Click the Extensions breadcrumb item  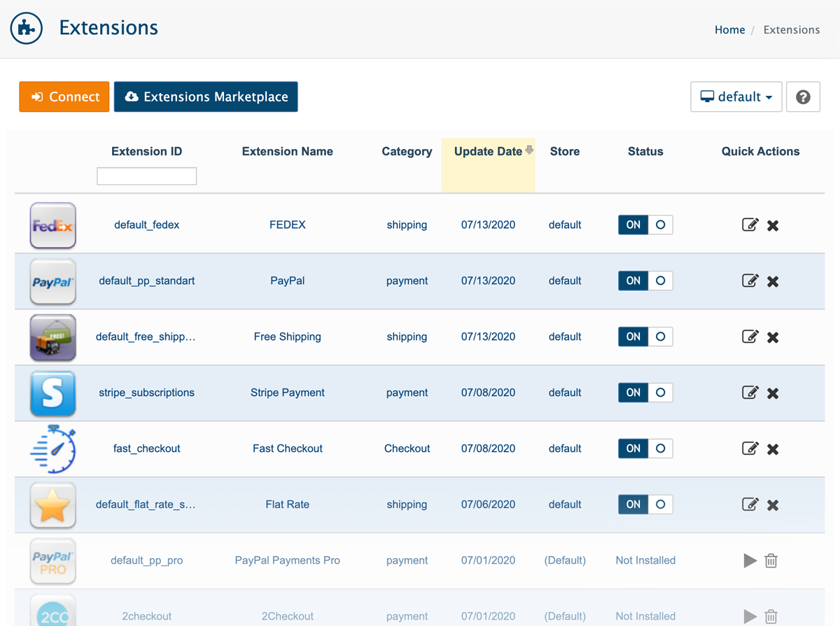(x=792, y=29)
